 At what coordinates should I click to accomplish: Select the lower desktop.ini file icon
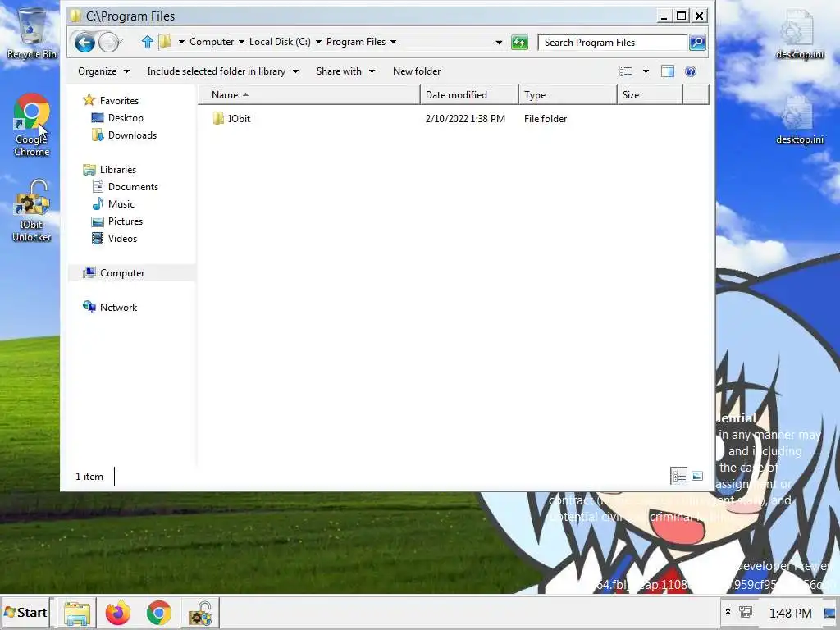click(x=799, y=120)
